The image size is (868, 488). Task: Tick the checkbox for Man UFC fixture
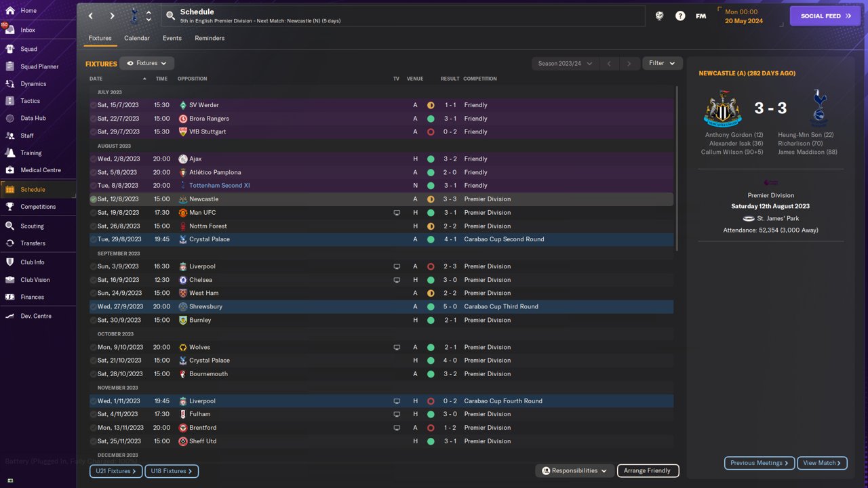[x=94, y=213]
